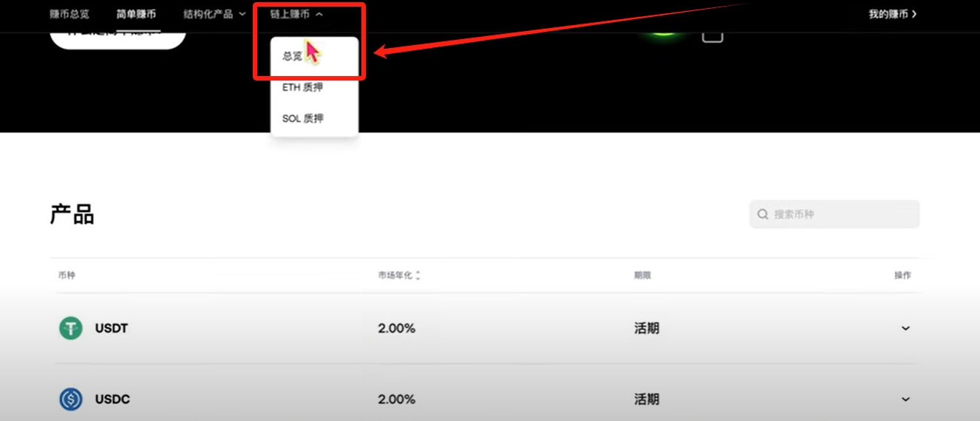
Task: Switch to 赚币总览 tab
Action: (x=69, y=14)
